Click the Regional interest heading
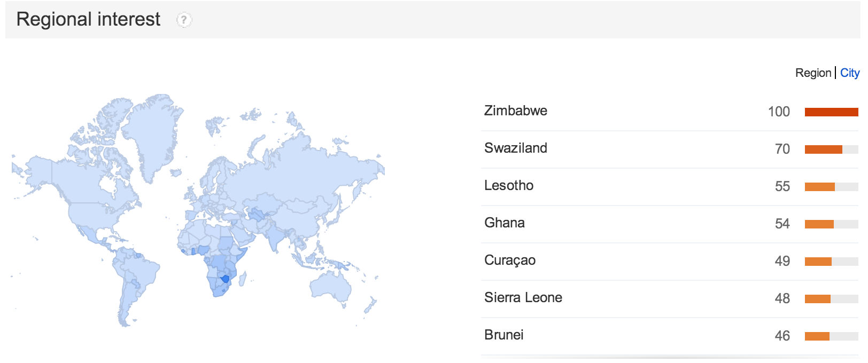This screenshot has height=363, width=868. click(x=88, y=19)
